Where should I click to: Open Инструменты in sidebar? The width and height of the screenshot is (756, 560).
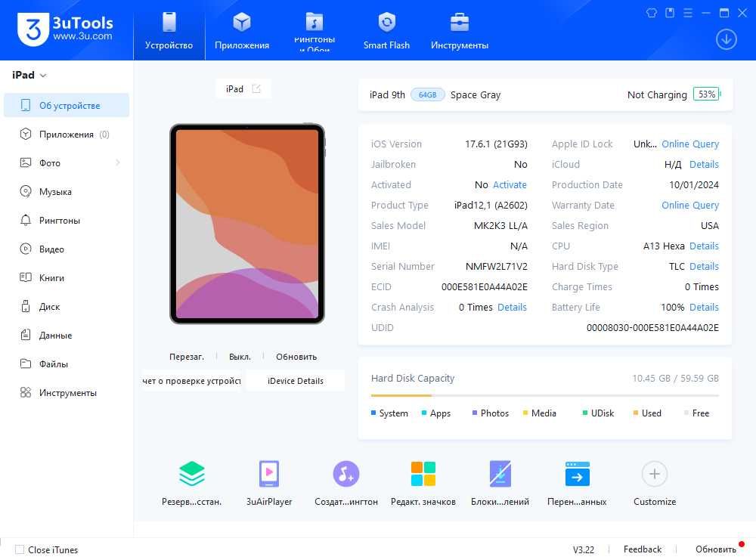[67, 393]
